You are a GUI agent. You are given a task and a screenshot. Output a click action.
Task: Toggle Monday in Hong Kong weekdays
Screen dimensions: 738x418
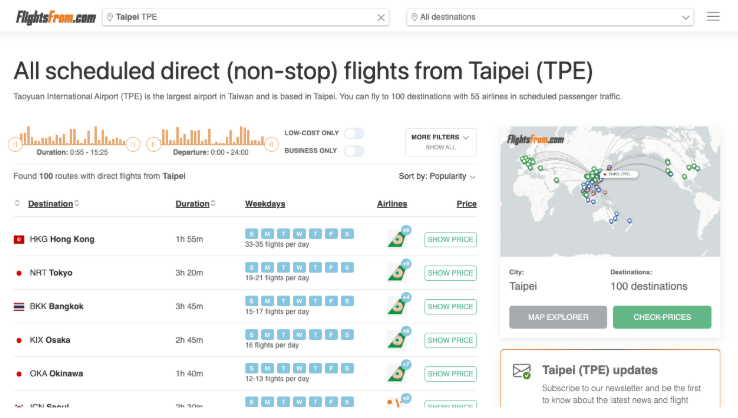click(266, 233)
